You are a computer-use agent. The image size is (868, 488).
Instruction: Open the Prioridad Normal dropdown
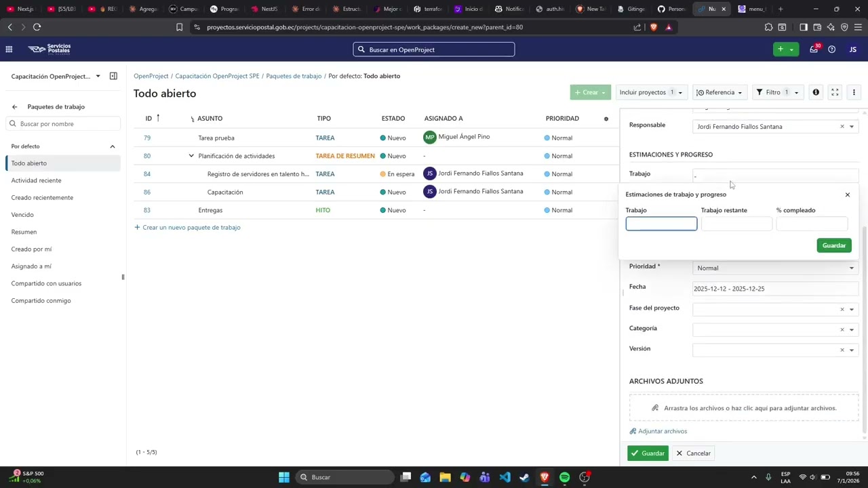point(776,268)
